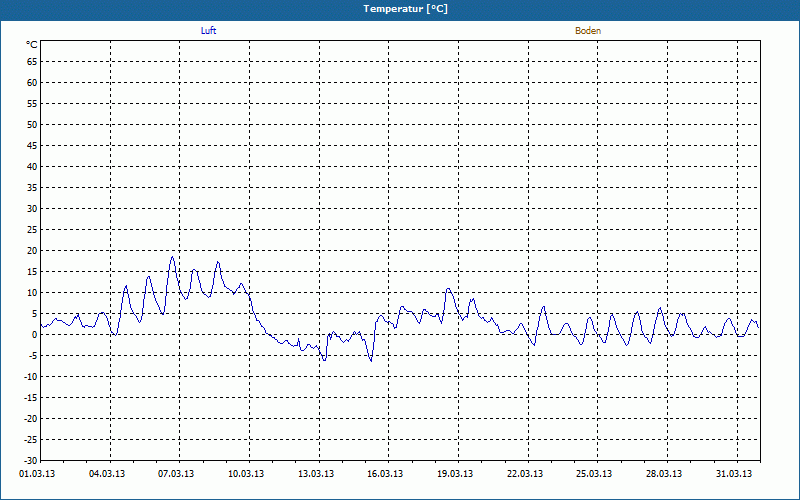Click the 40 y-axis value

(32, 166)
